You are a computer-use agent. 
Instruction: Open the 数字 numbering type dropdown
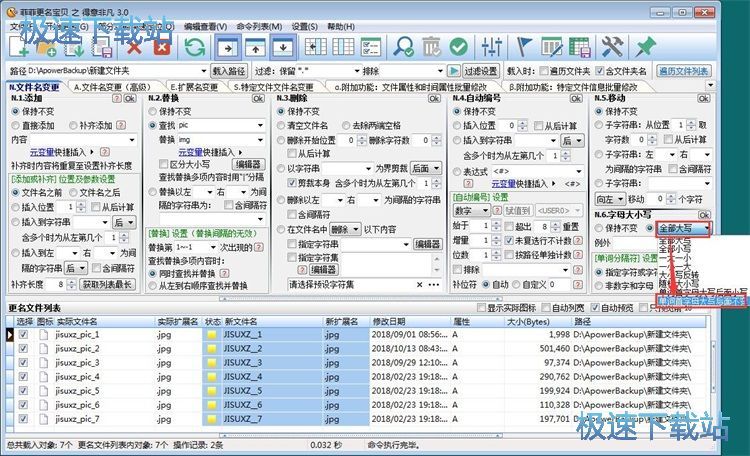[x=471, y=211]
